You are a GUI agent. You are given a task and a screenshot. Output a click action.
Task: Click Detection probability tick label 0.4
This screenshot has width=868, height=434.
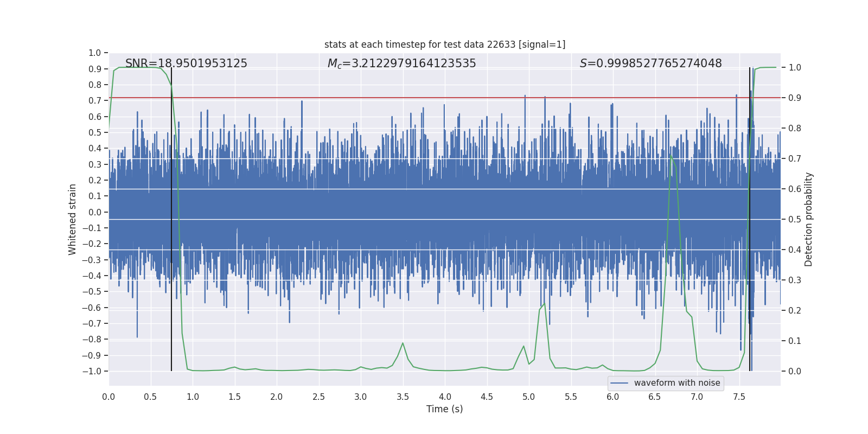[x=795, y=250]
